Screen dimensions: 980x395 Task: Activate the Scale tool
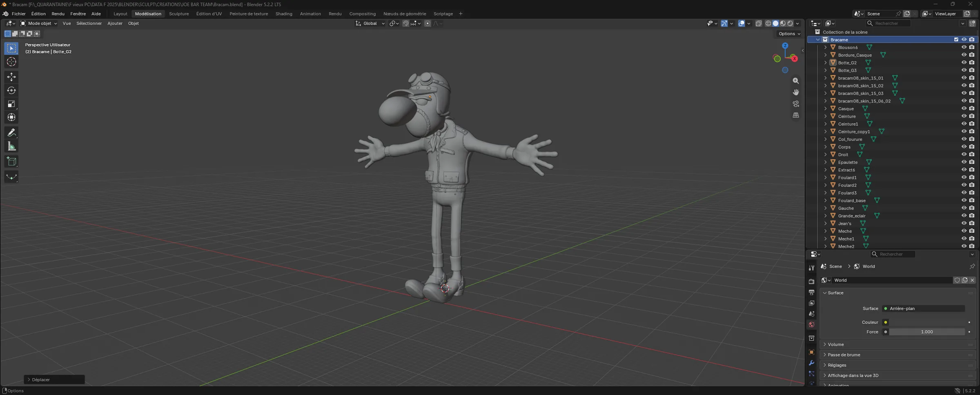[11, 104]
